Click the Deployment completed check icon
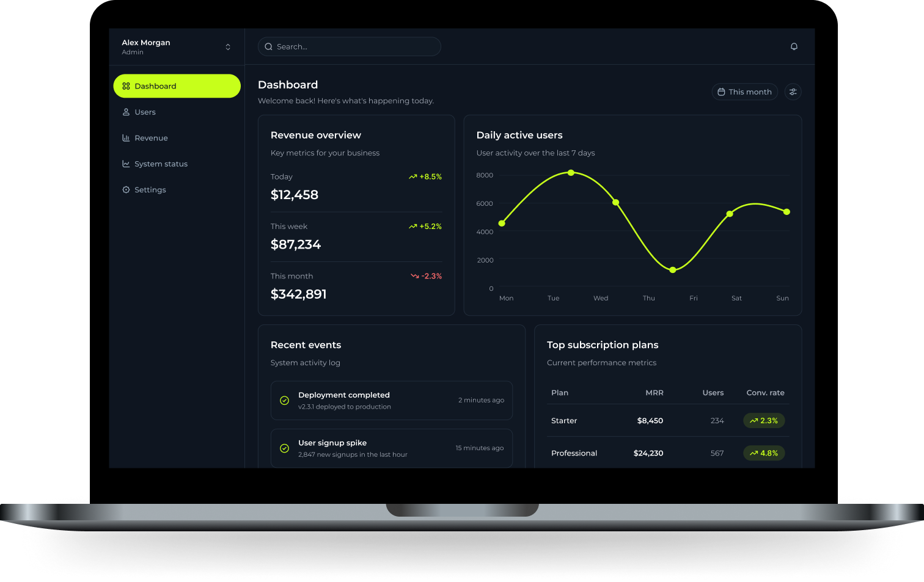The width and height of the screenshot is (924, 582). click(x=284, y=401)
